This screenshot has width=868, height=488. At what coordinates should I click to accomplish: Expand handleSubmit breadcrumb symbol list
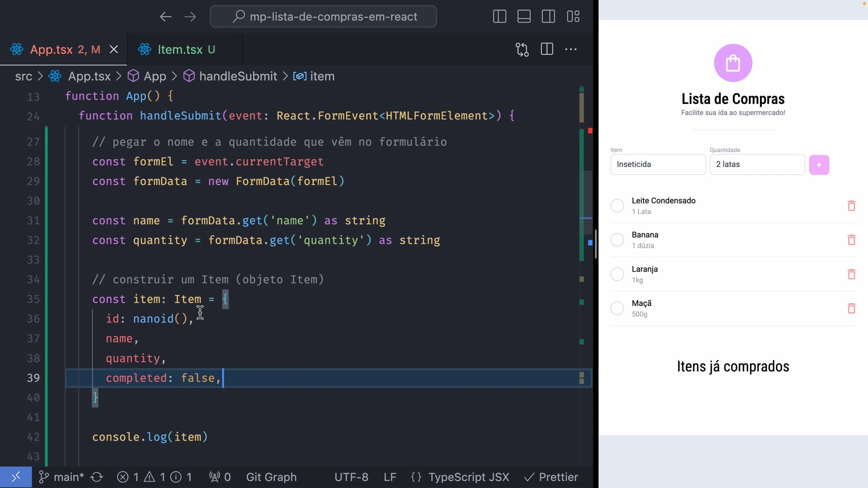tap(238, 76)
